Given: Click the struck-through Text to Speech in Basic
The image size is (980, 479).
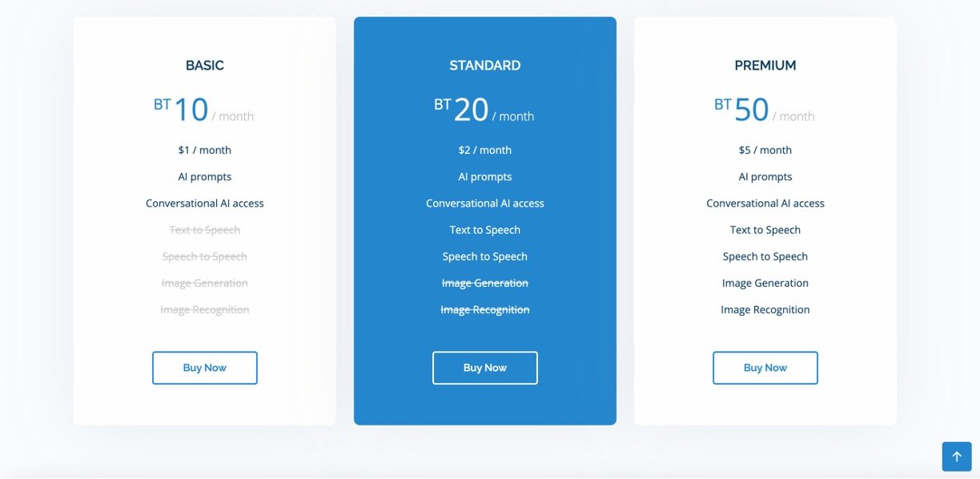Looking at the screenshot, I should (205, 230).
